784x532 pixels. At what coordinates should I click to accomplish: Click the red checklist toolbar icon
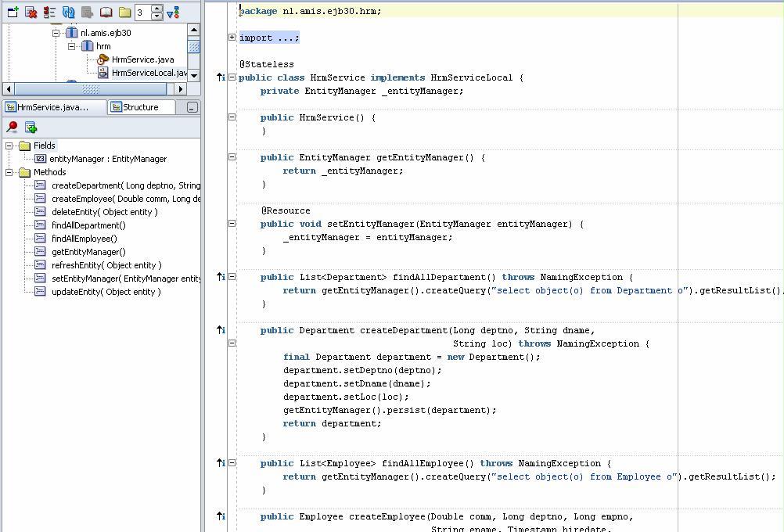pos(50,12)
